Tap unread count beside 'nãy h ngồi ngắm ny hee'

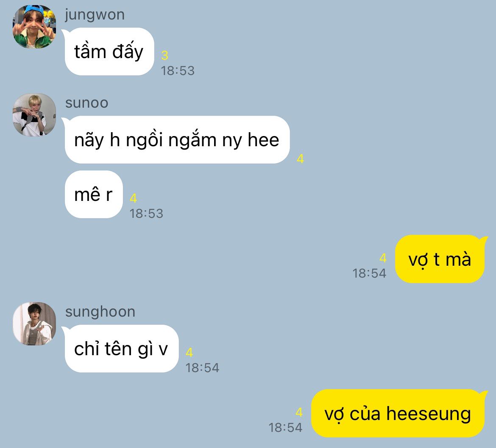click(x=300, y=159)
